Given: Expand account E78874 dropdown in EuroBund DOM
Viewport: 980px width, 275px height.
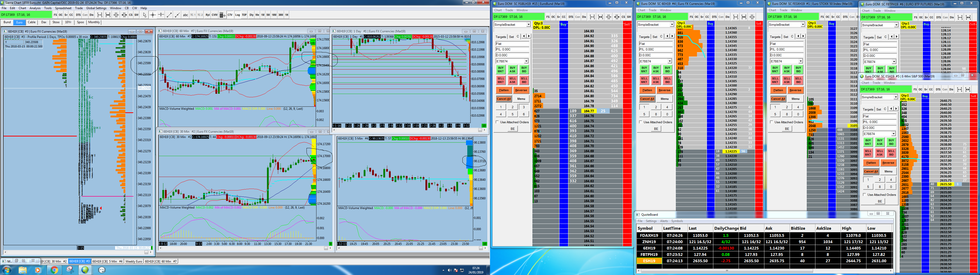Looking at the screenshot, I should [526, 61].
